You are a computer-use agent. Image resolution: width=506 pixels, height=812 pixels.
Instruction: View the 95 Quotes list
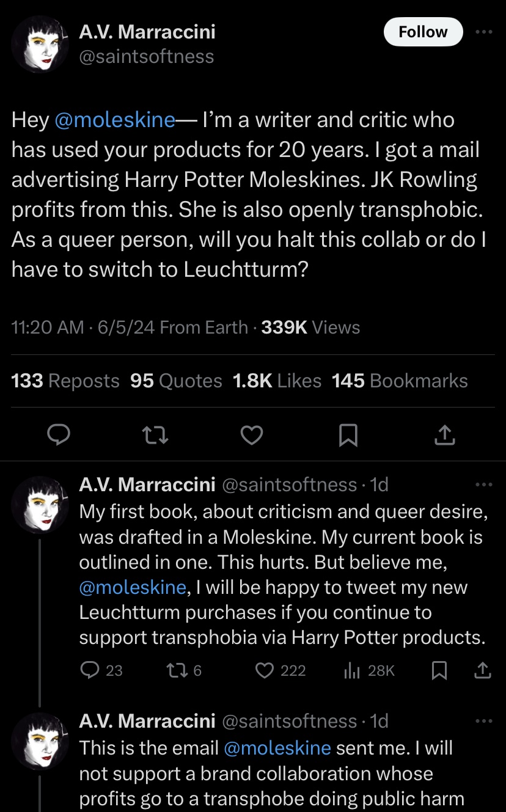tap(176, 381)
